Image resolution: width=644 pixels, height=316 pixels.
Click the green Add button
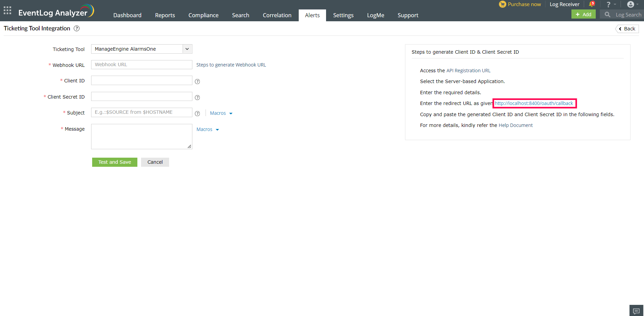coord(583,15)
